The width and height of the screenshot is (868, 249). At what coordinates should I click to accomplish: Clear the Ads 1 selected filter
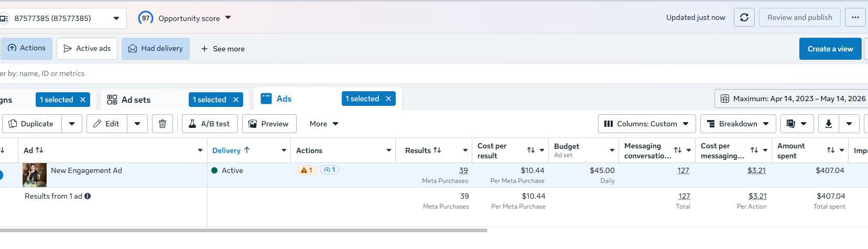tap(388, 99)
